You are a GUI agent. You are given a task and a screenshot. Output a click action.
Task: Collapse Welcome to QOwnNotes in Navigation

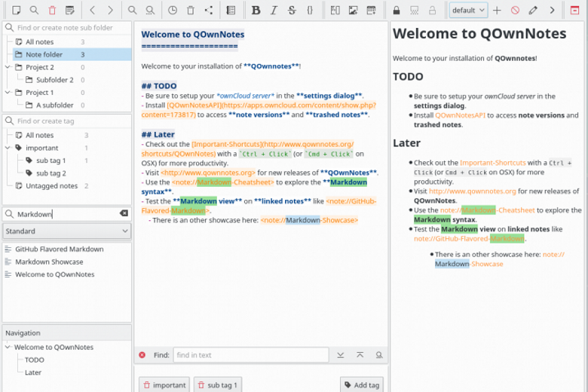tap(8, 347)
